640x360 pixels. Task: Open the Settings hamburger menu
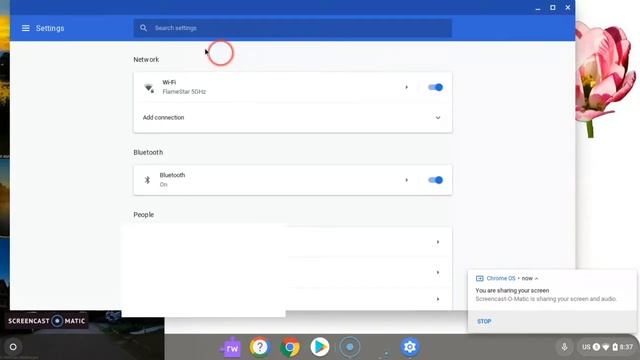click(x=25, y=28)
